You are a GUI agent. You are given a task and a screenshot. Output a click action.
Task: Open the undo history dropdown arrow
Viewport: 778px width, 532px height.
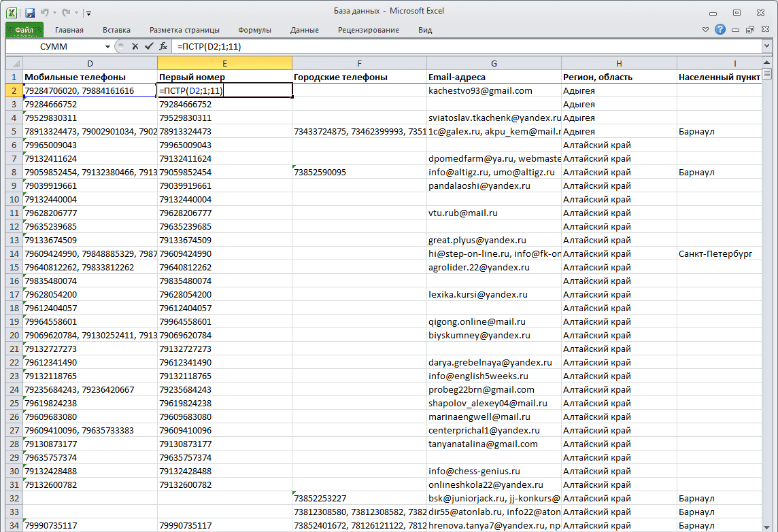coord(54,14)
